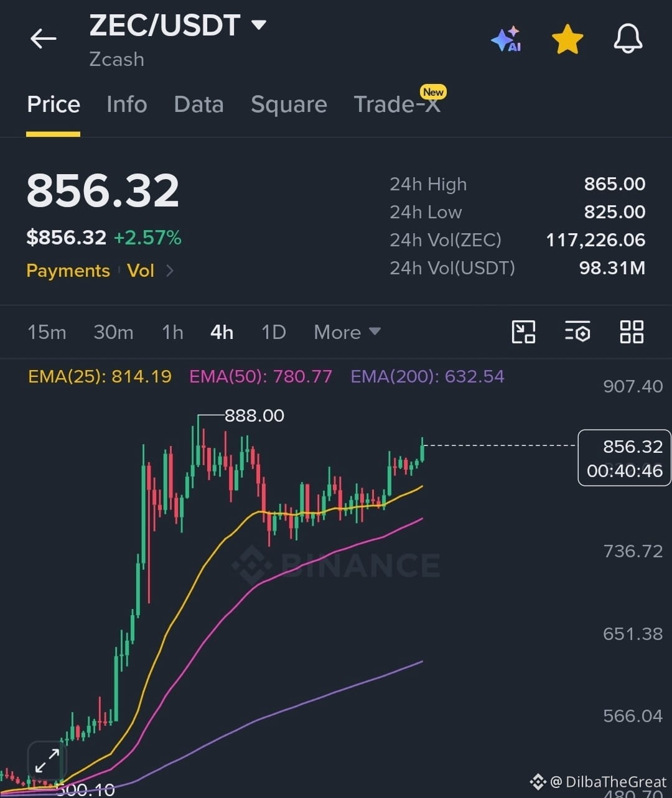Open the Square tab
The image size is (672, 798).
[289, 104]
